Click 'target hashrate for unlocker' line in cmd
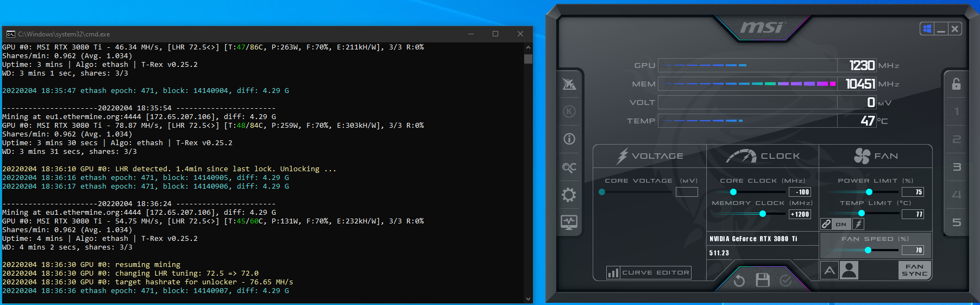980x305 pixels. [x=148, y=282]
